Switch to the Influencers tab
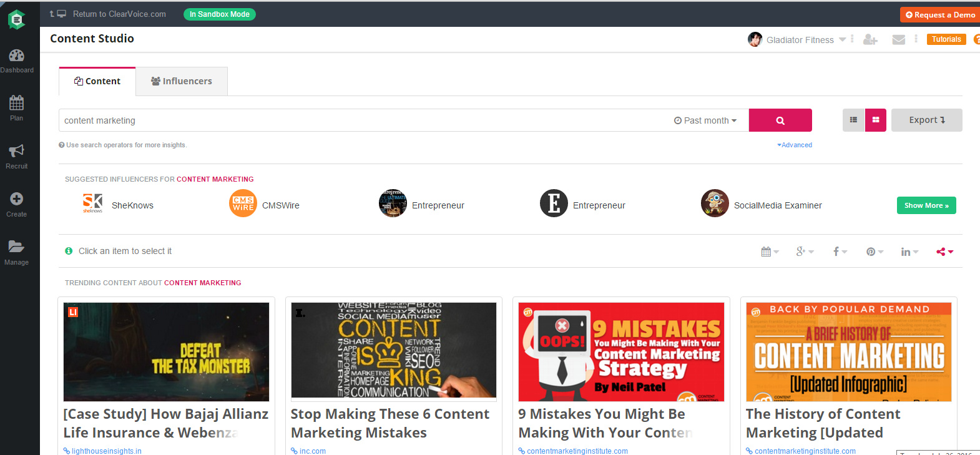The height and width of the screenshot is (455, 980). click(x=182, y=81)
